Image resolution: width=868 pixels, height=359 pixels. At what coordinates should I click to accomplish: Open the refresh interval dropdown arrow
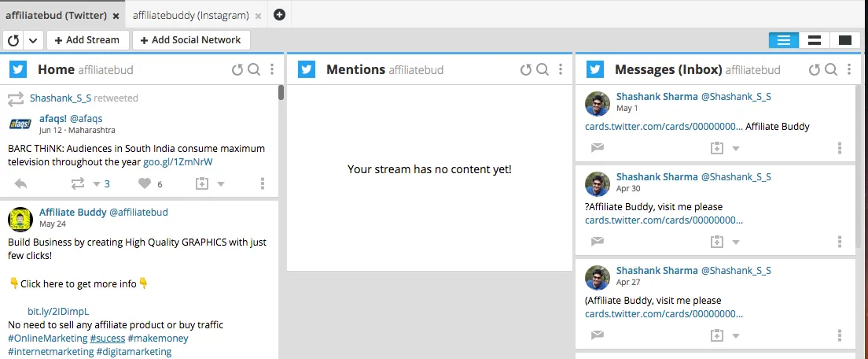tap(33, 40)
